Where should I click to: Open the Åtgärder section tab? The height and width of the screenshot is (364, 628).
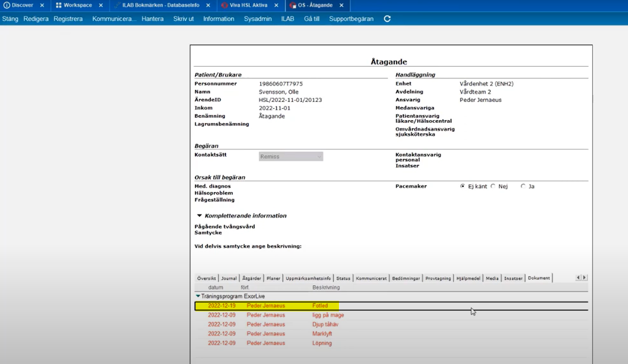[252, 278]
